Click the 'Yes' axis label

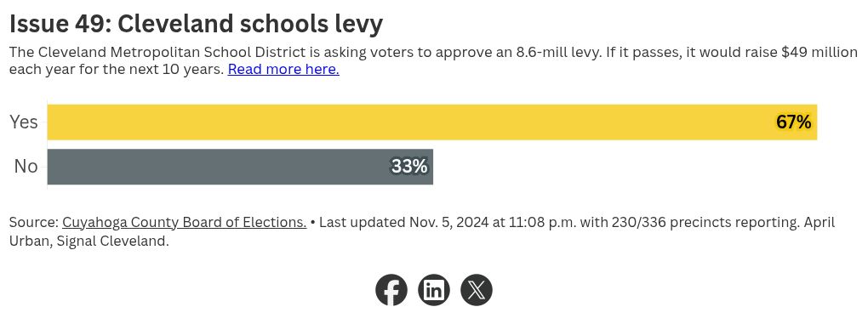pos(24,122)
